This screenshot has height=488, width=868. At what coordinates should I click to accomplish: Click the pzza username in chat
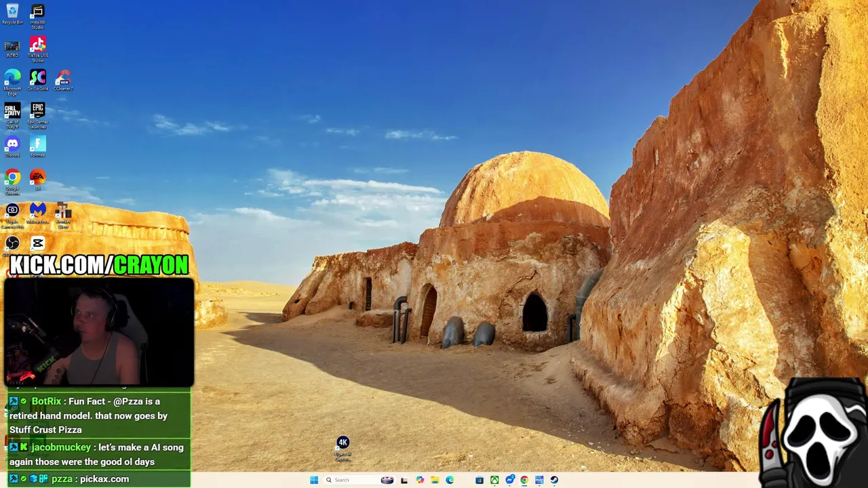point(62,479)
